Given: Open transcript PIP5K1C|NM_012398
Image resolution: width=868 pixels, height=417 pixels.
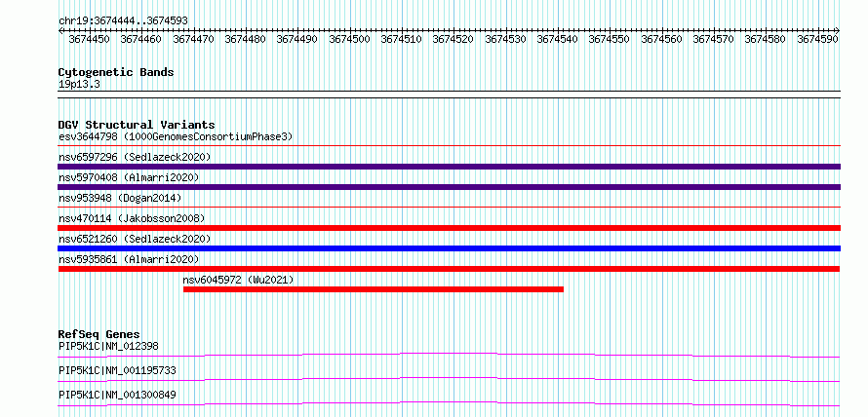Looking at the screenshot, I should tap(108, 347).
